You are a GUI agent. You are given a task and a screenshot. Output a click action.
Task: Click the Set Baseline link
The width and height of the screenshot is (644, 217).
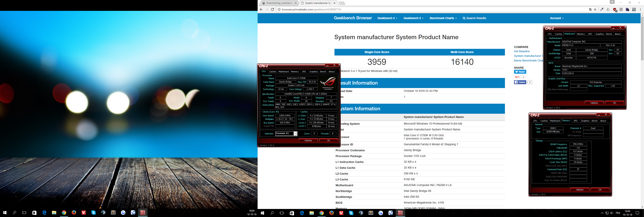pyautogui.click(x=522, y=51)
